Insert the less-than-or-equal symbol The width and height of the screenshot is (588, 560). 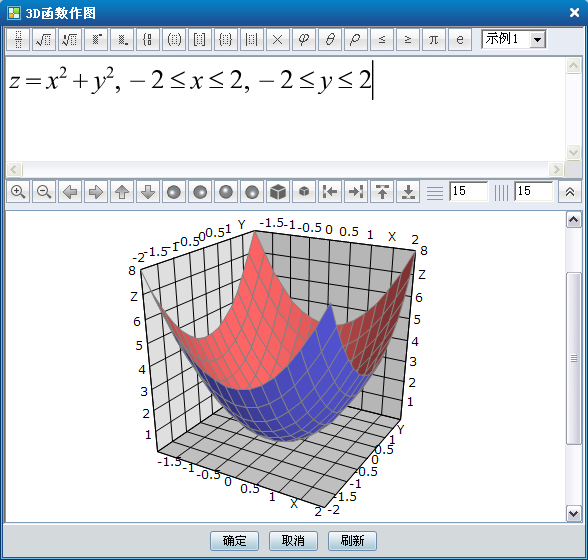[382, 39]
